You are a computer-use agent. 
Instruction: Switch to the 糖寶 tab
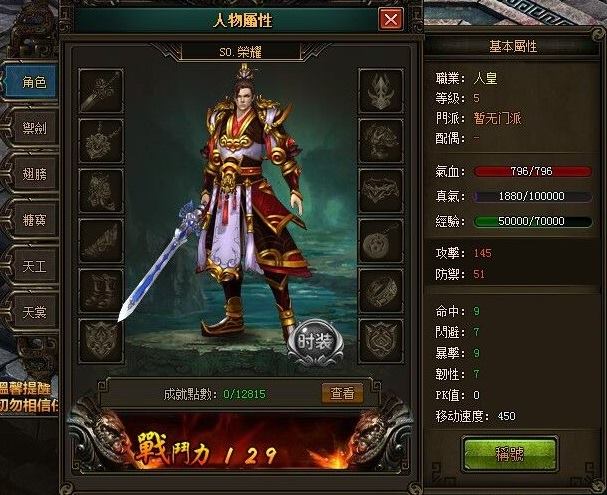pyautogui.click(x=34, y=220)
